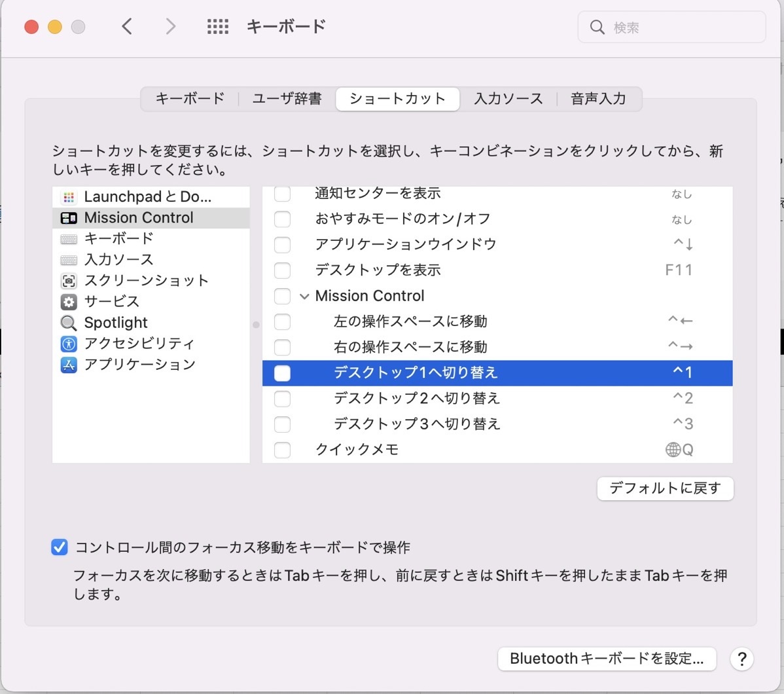
Task: Switch to the 入力ソース tab
Action: point(508,99)
